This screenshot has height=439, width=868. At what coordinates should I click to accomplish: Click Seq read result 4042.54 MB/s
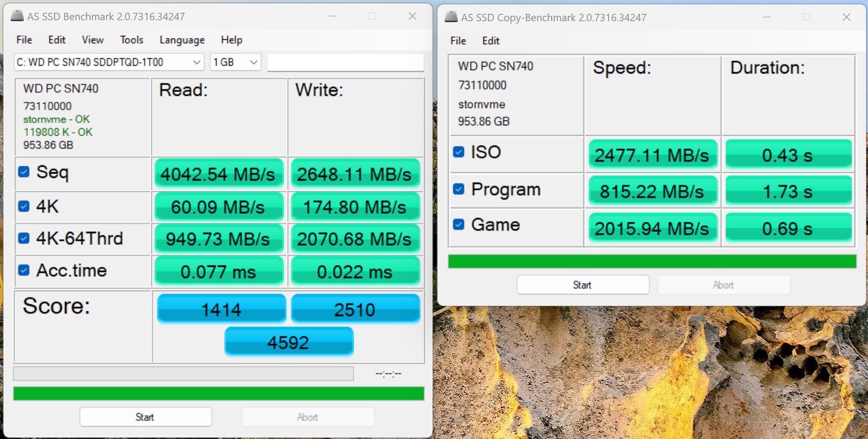point(219,174)
